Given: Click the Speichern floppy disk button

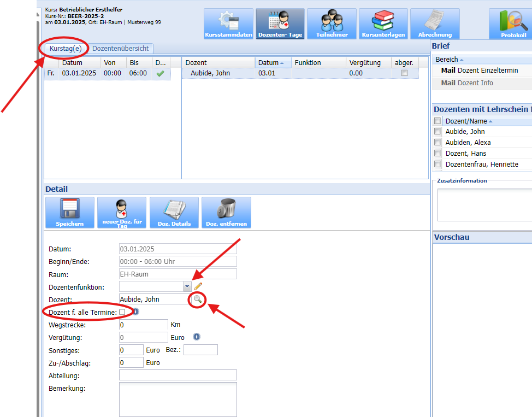Looking at the screenshot, I should [x=69, y=213].
